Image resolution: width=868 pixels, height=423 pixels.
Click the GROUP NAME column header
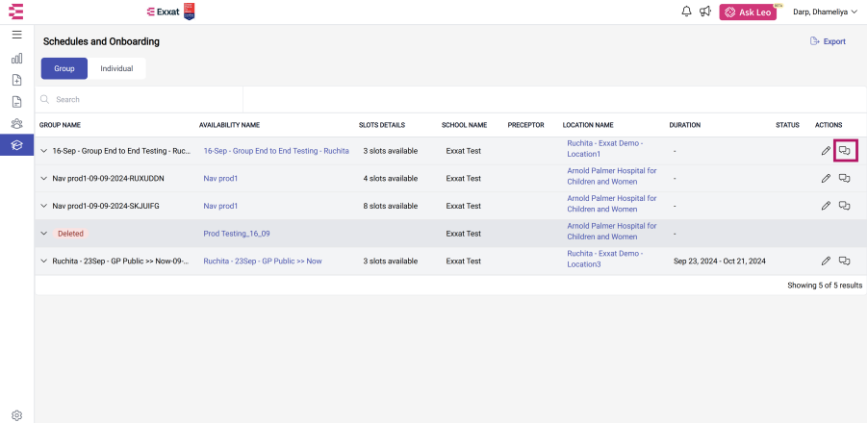(x=60, y=125)
